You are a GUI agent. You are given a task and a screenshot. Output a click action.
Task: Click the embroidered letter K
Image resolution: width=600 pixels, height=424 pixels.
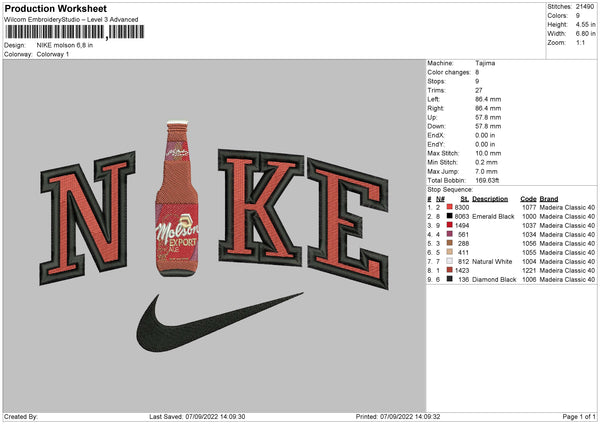[261, 207]
